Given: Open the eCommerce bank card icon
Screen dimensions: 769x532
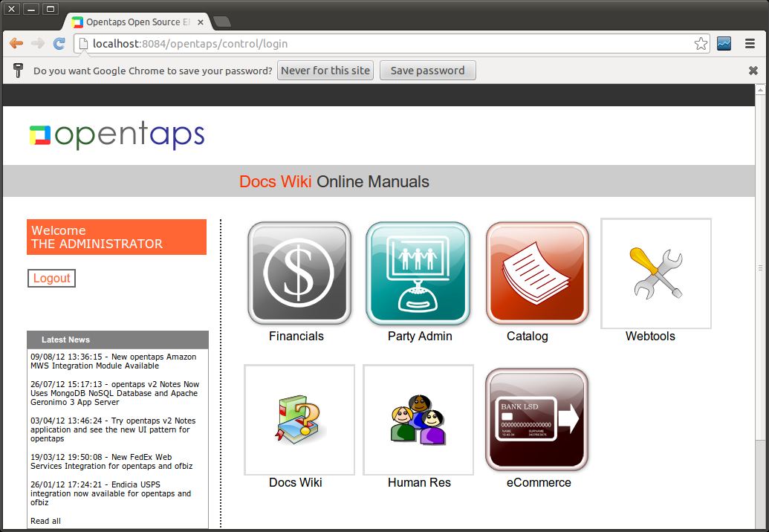Looking at the screenshot, I should (x=536, y=419).
